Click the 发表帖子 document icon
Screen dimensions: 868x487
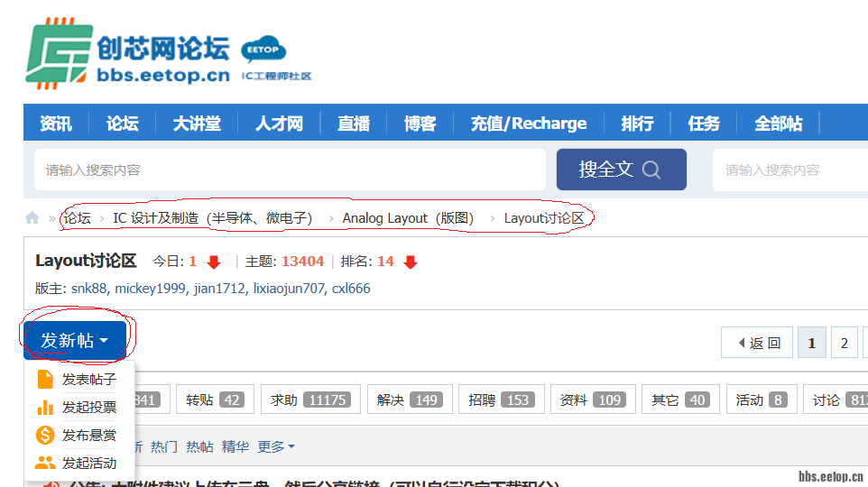[x=45, y=380]
